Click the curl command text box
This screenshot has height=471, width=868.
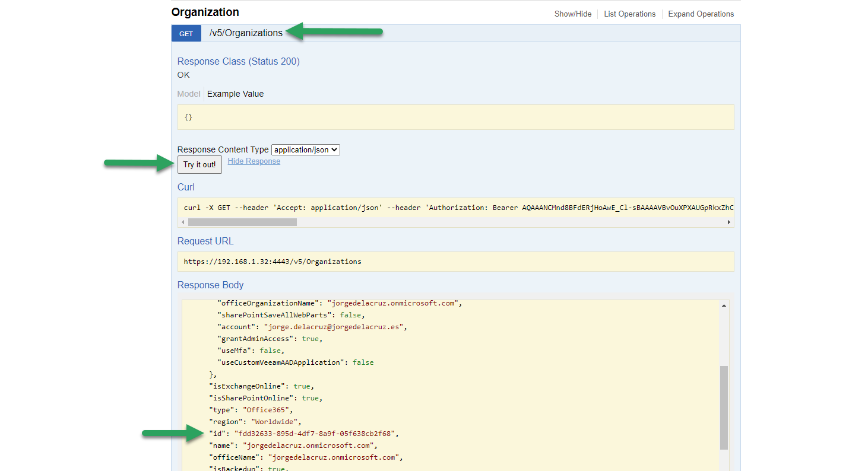[x=456, y=208]
